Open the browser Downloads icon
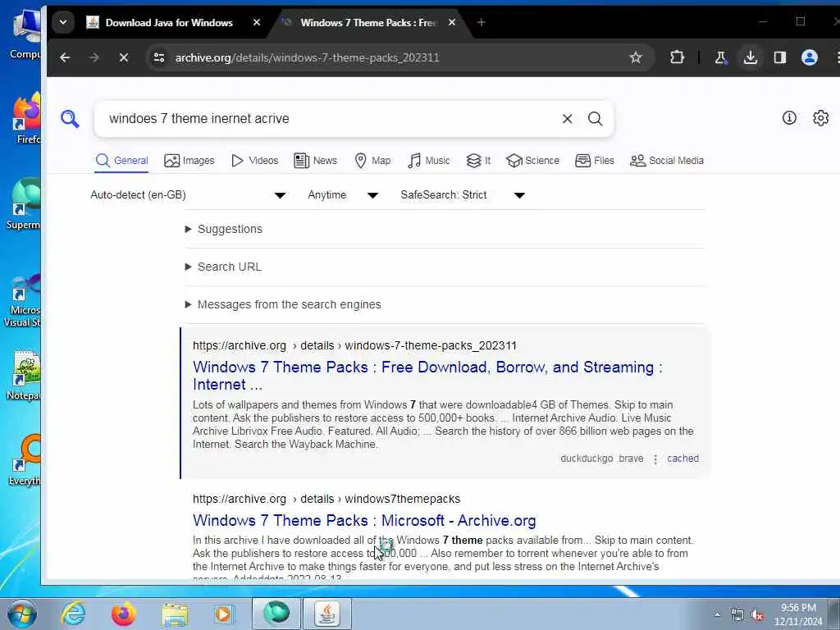 pos(750,57)
